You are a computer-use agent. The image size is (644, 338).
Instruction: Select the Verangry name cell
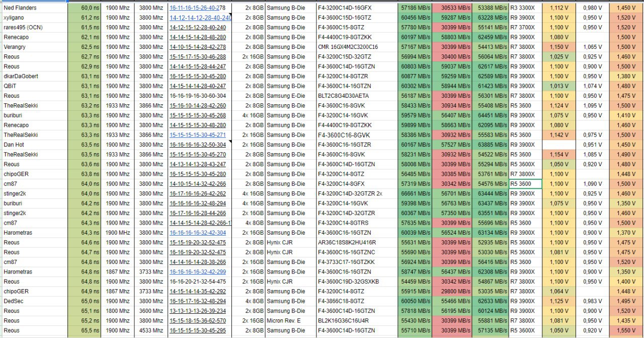click(x=34, y=47)
